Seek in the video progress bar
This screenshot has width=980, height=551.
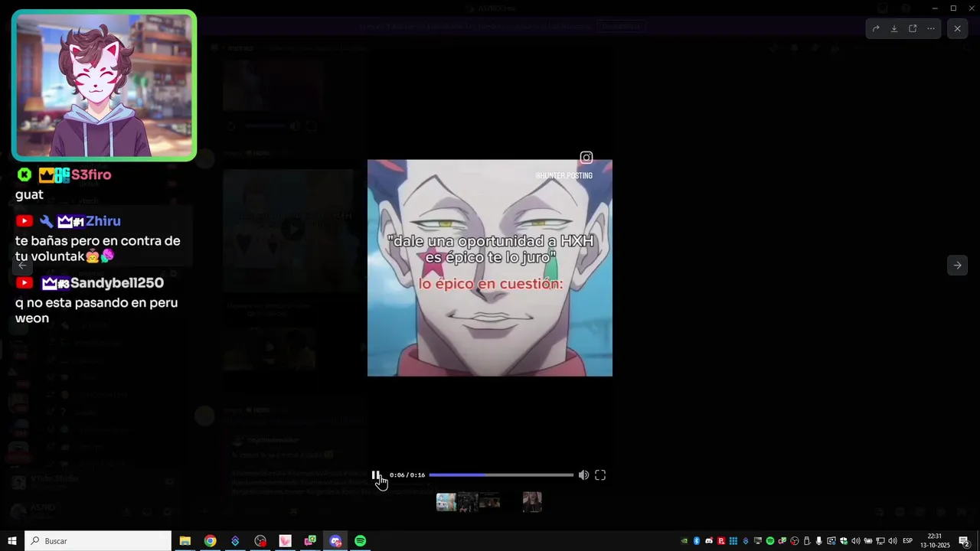[501, 475]
